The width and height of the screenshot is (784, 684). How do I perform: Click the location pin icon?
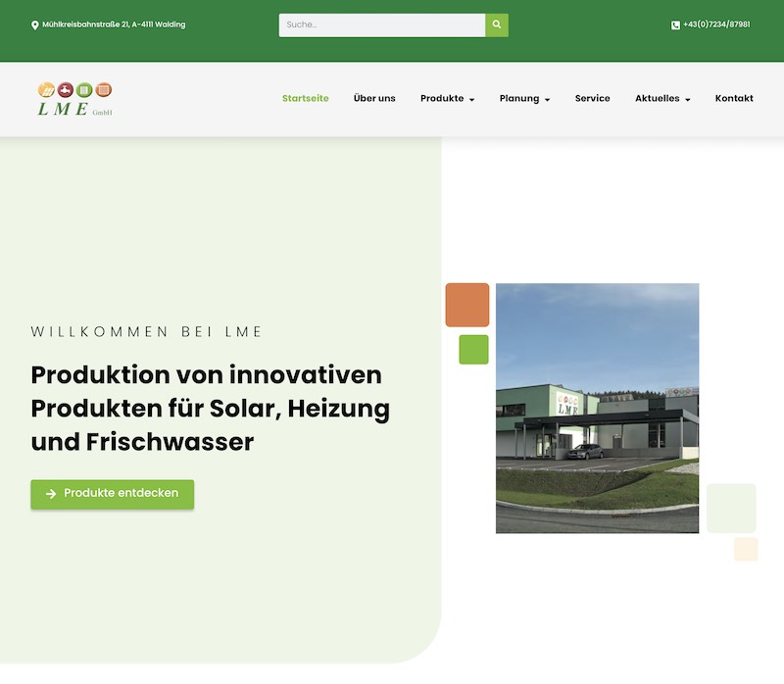click(35, 25)
